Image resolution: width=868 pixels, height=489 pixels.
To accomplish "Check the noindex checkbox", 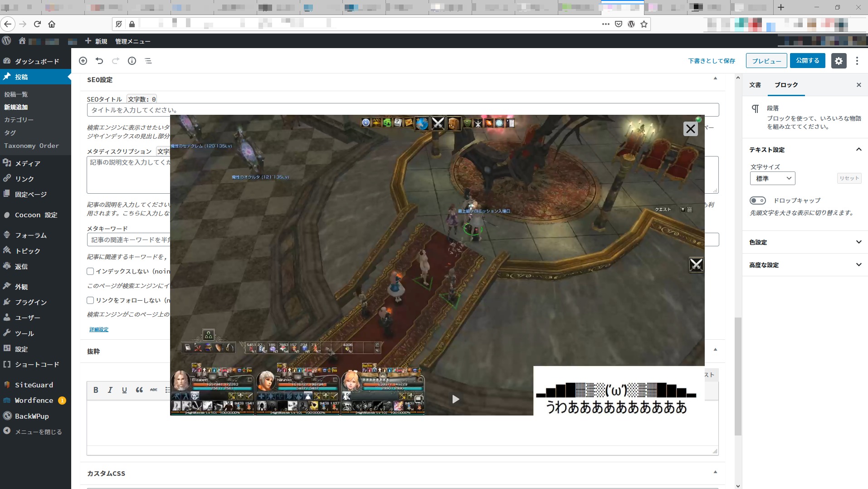I will click(90, 271).
